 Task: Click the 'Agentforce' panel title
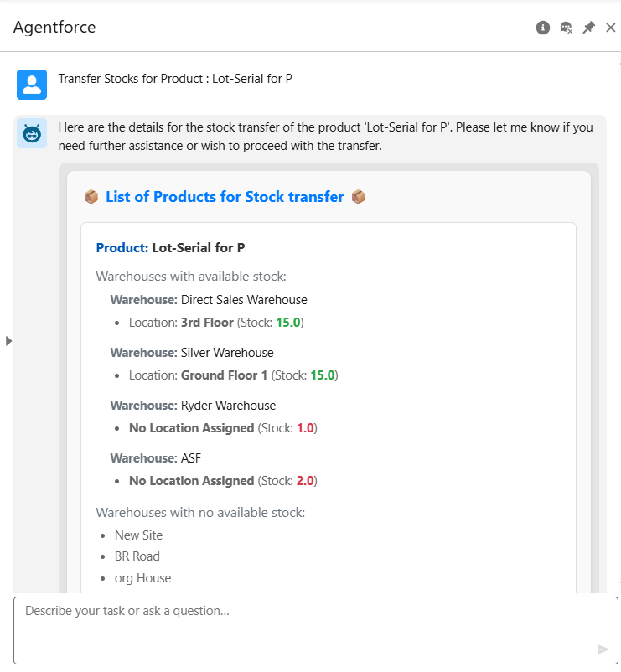coord(54,28)
